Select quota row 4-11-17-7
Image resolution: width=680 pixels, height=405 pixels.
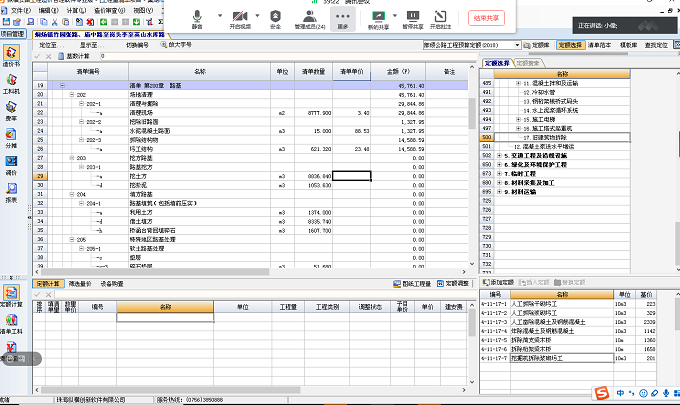click(x=568, y=358)
